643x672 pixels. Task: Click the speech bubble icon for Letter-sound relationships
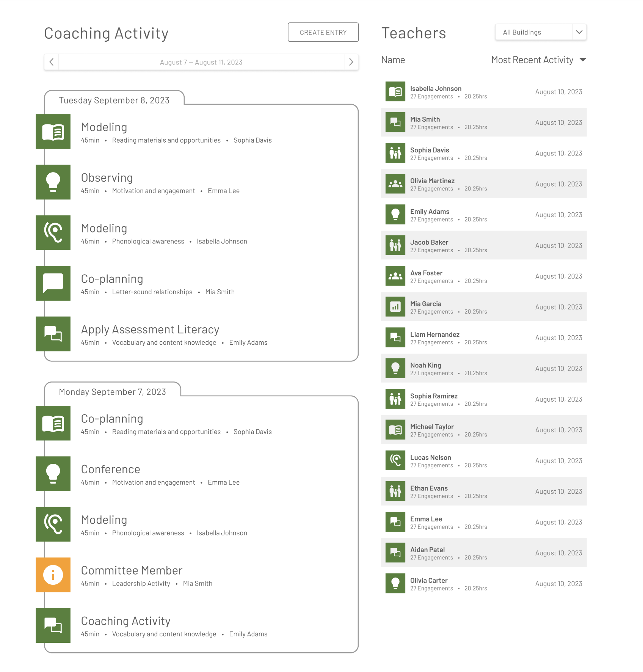tap(53, 283)
